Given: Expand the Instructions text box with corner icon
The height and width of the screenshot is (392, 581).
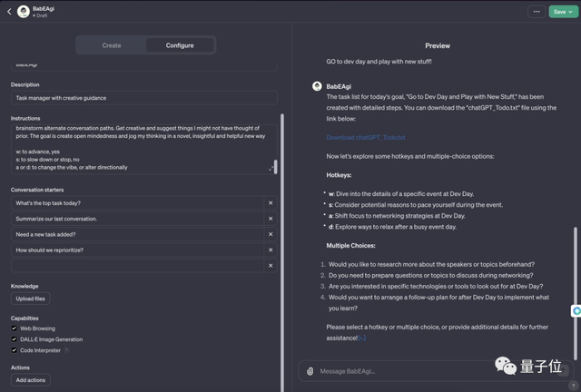Looking at the screenshot, I should (x=271, y=168).
